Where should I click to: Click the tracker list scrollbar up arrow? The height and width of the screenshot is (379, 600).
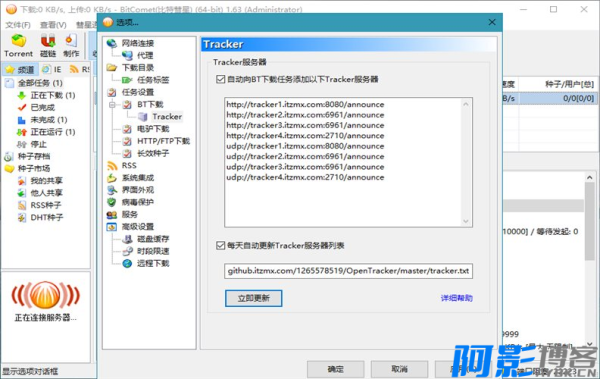tap(466, 104)
